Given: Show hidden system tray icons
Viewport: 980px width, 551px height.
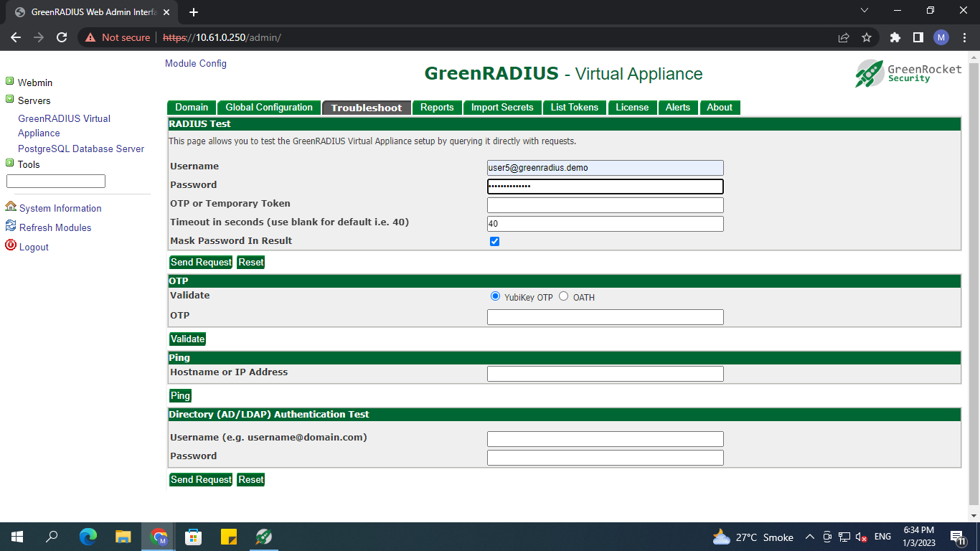Looking at the screenshot, I should point(810,537).
